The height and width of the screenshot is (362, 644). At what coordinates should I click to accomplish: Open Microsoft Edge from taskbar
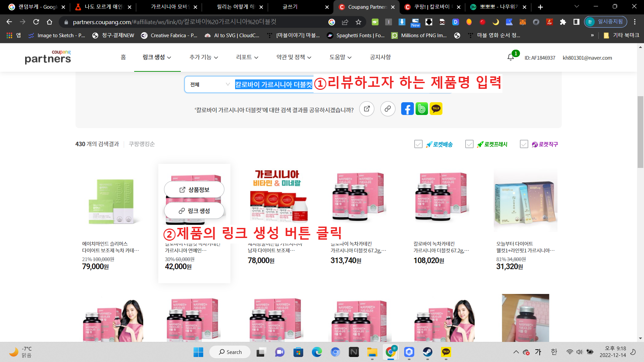tap(317, 352)
